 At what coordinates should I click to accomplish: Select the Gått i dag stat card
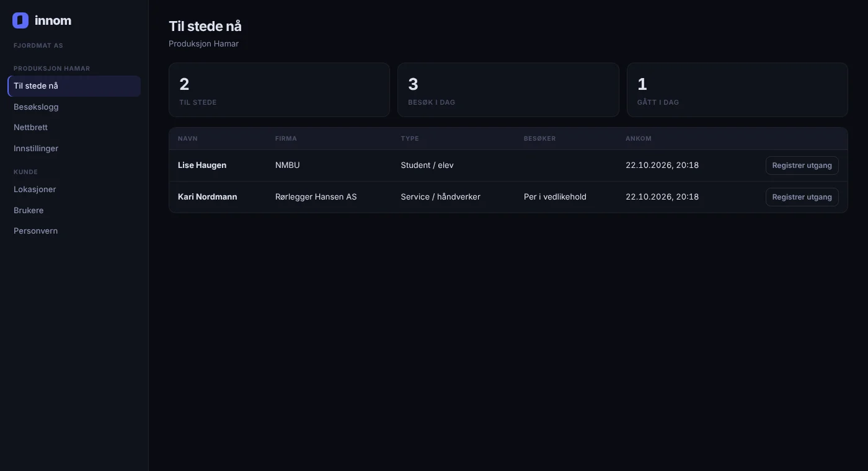coord(737,90)
